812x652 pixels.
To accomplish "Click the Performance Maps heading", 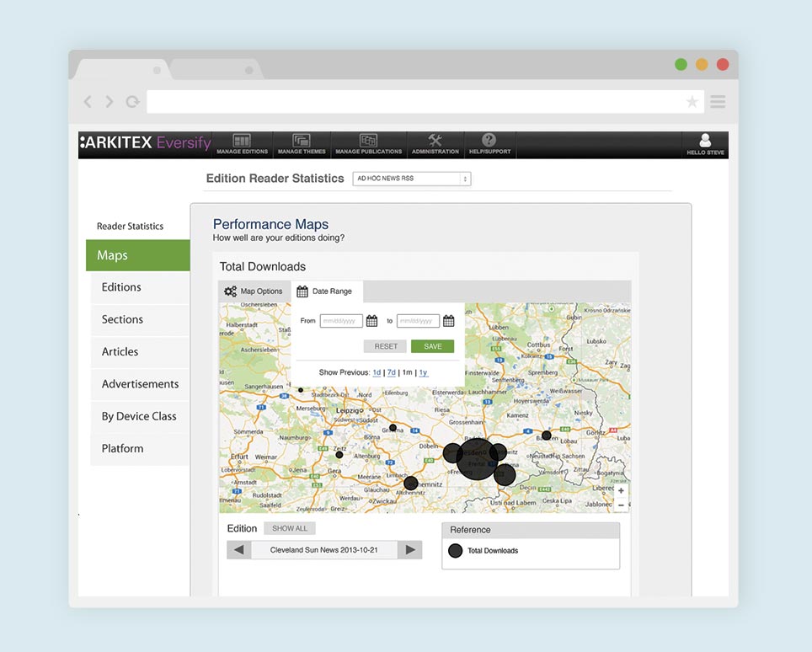I will pos(271,224).
